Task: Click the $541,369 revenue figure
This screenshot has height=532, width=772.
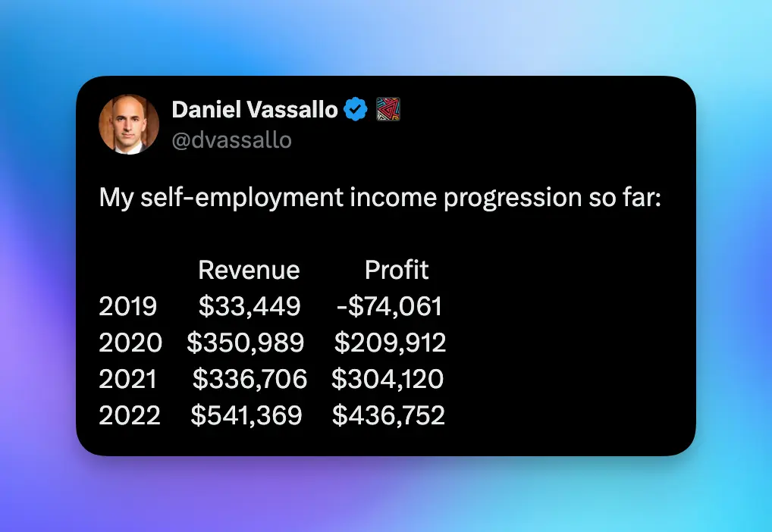Action: tap(246, 415)
